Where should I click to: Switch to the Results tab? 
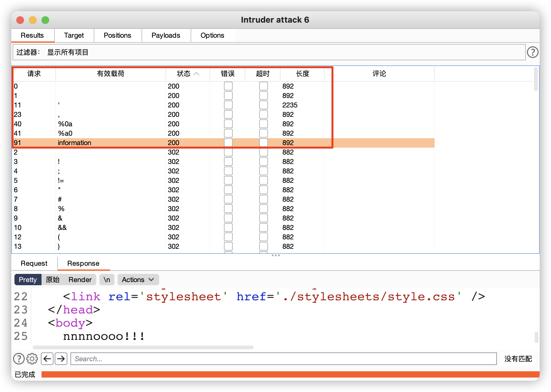pyautogui.click(x=32, y=35)
